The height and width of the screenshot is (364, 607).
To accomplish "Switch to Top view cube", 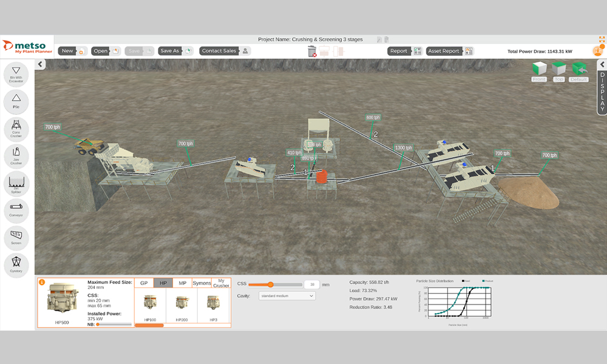I will click(x=558, y=70).
